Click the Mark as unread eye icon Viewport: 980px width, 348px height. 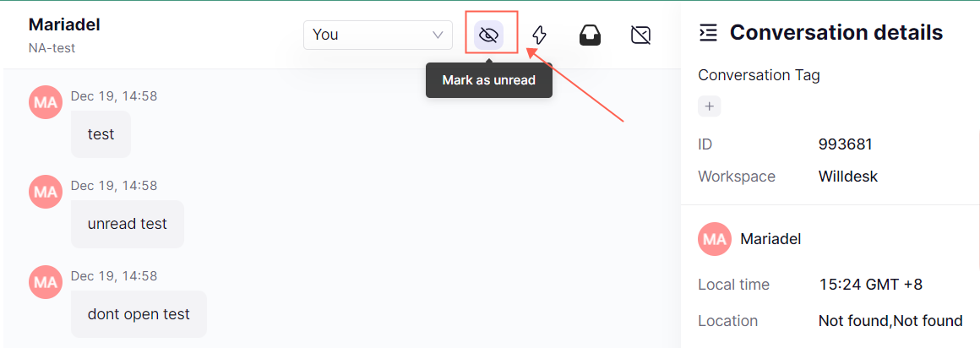pyautogui.click(x=489, y=35)
